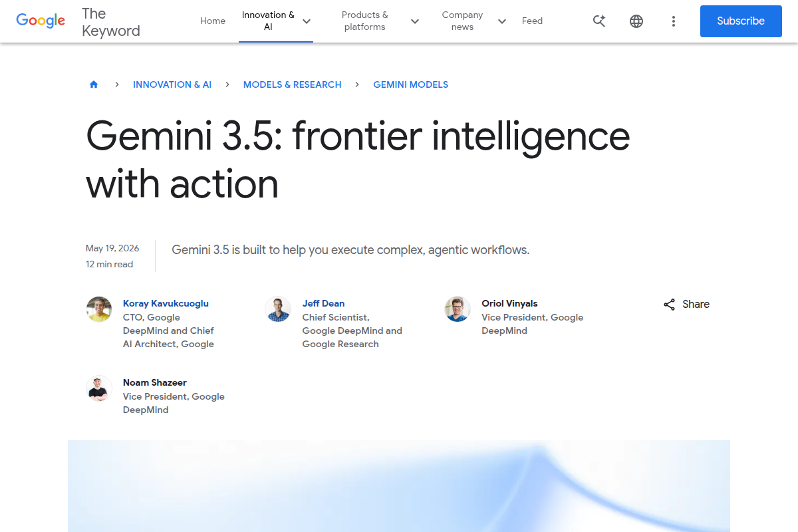Open The Keyword blog title link

[x=111, y=22]
